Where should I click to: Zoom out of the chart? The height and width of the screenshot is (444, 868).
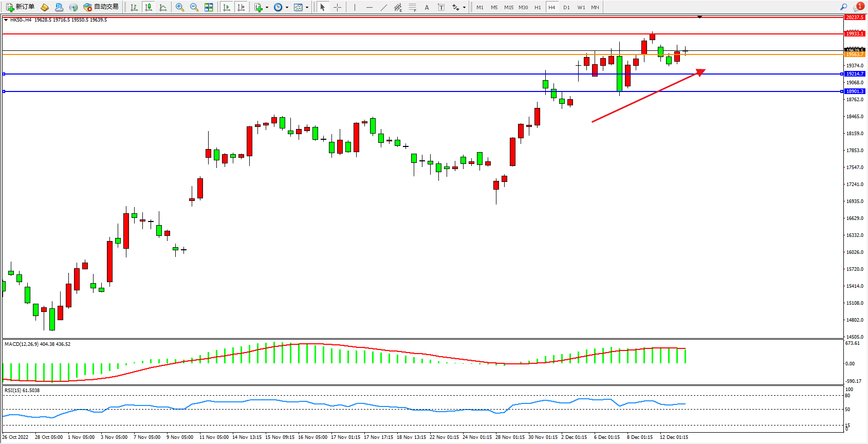pos(194,7)
